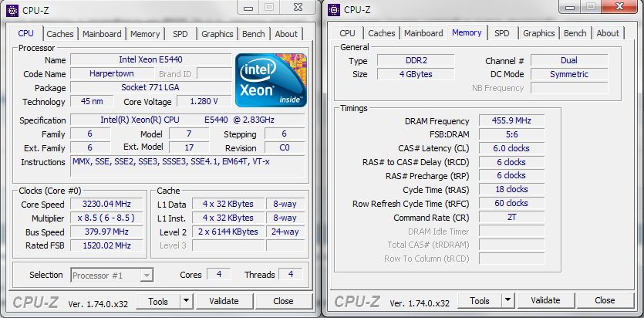This screenshot has width=644, height=318.
Task: Open Caches tab in right window
Action: [382, 33]
